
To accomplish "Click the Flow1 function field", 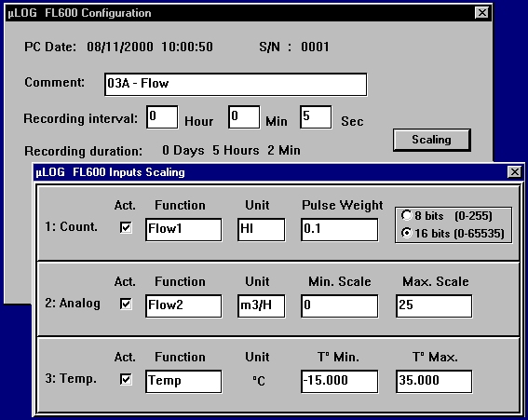I will click(x=183, y=230).
